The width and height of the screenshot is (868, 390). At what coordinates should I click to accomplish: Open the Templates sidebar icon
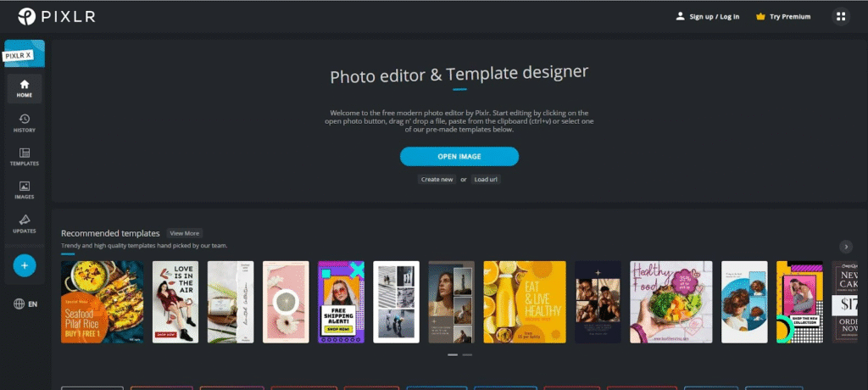click(x=25, y=157)
